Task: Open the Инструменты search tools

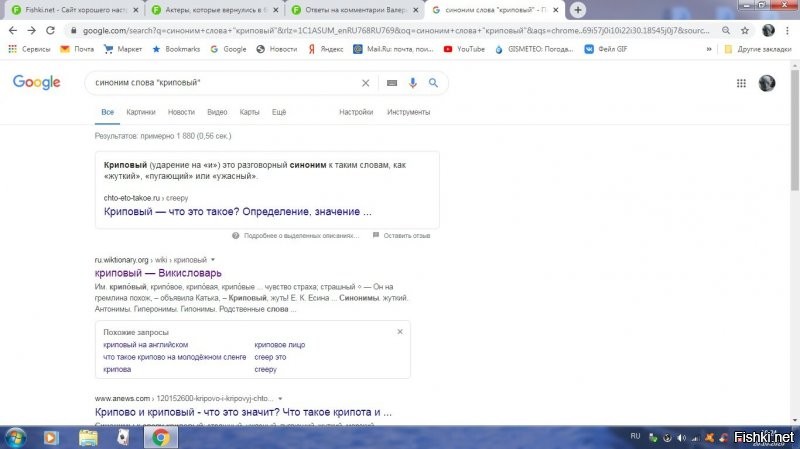Action: tap(408, 112)
